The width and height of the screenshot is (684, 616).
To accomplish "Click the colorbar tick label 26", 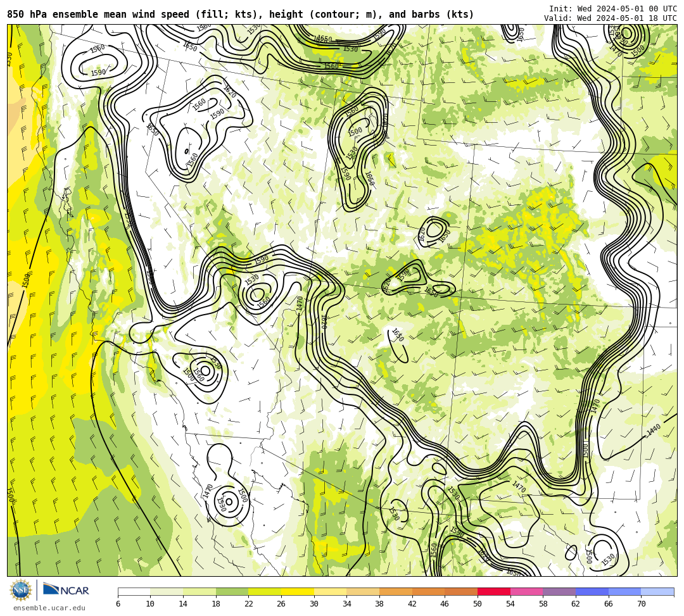I will coord(281,604).
